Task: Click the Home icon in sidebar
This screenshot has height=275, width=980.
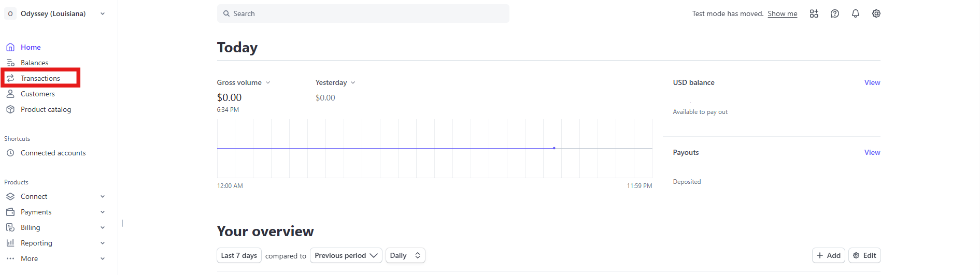Action: [10, 47]
